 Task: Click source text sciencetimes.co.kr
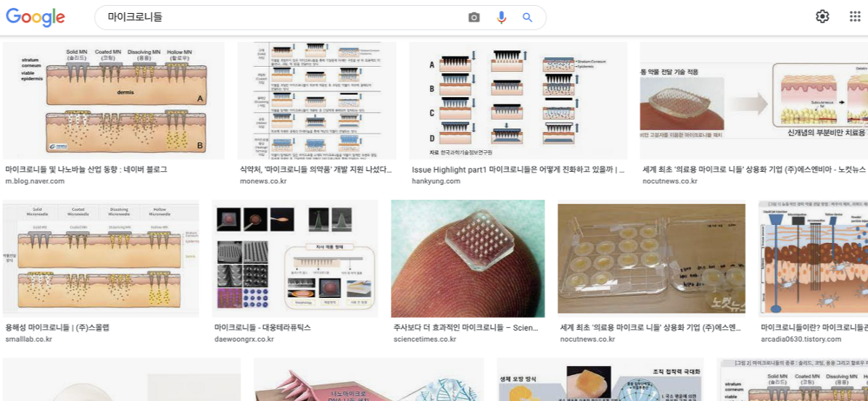pyautogui.click(x=426, y=339)
